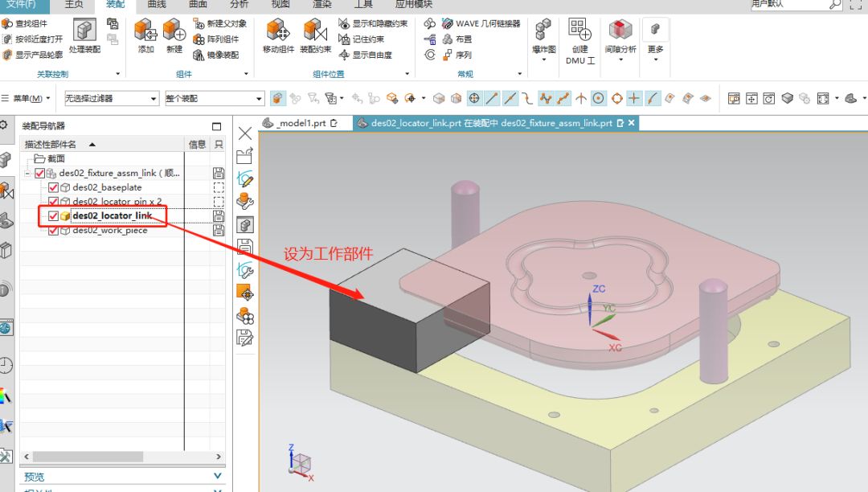Expand the 间隙分析 dropdown
Viewport: 868px width, 492px height.
620,59
